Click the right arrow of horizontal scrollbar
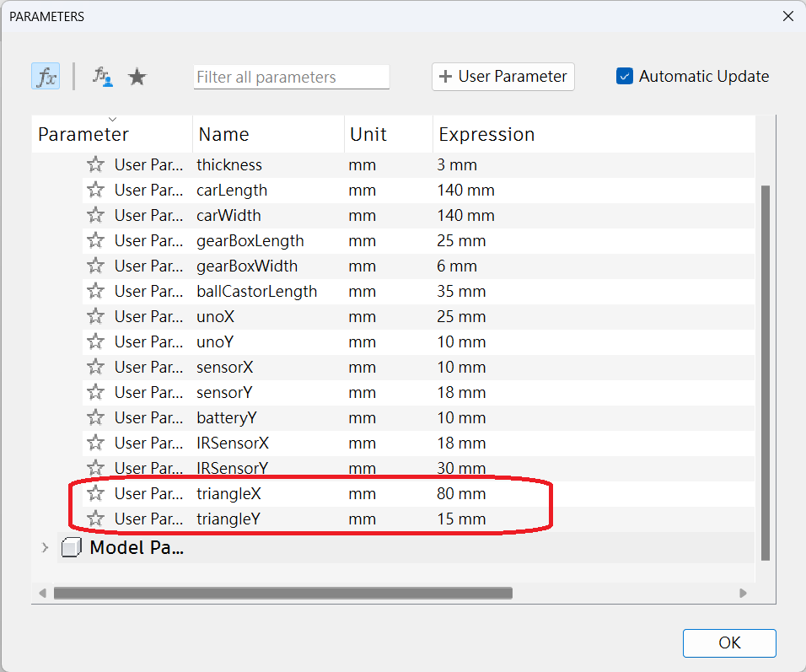 coord(743,593)
